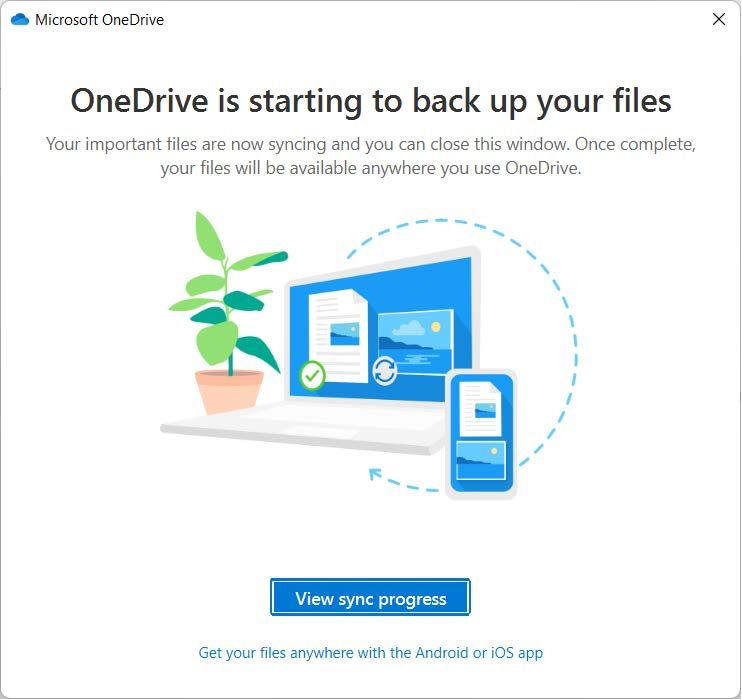
Task: Select the landscape photo on the laptop screen
Action: pos(415,341)
